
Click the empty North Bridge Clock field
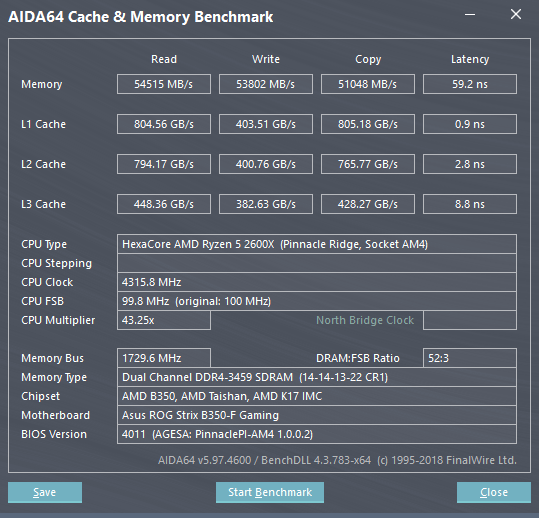pyautogui.click(x=470, y=320)
